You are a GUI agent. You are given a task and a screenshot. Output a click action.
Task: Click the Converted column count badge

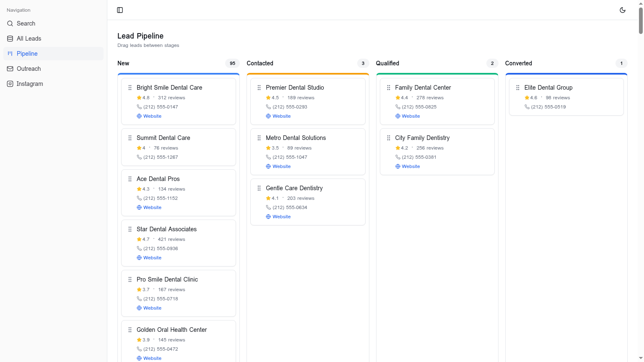coord(621,63)
